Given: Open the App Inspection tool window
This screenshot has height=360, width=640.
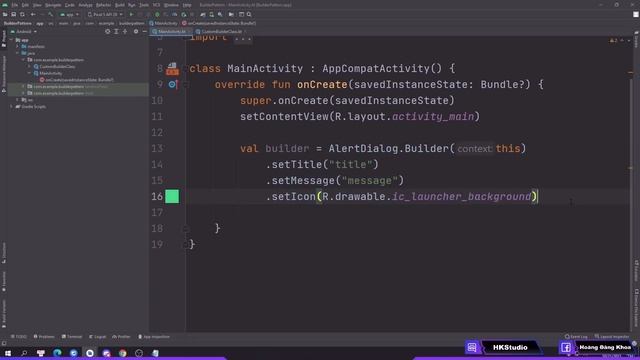Looking at the screenshot, I should [x=154, y=337].
